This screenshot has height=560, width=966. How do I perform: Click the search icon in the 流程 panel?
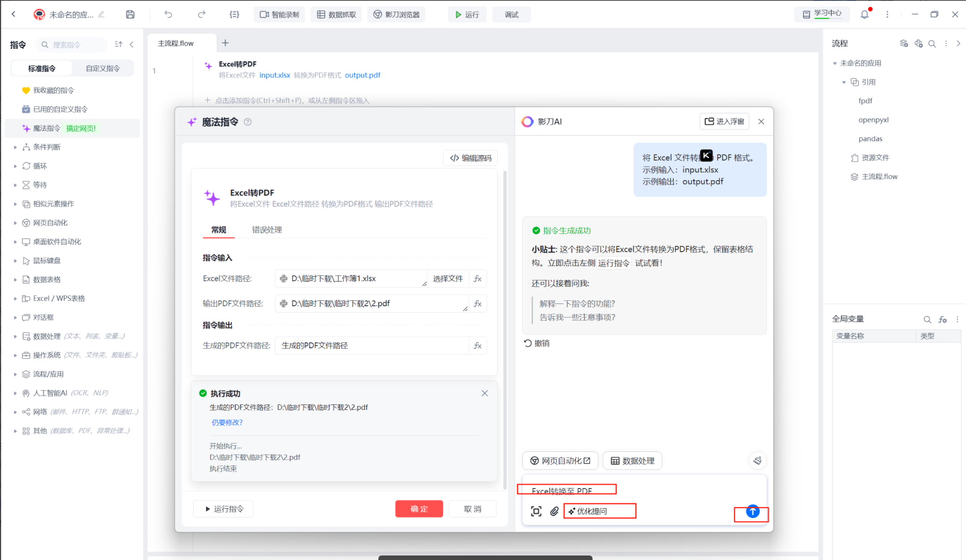point(932,43)
